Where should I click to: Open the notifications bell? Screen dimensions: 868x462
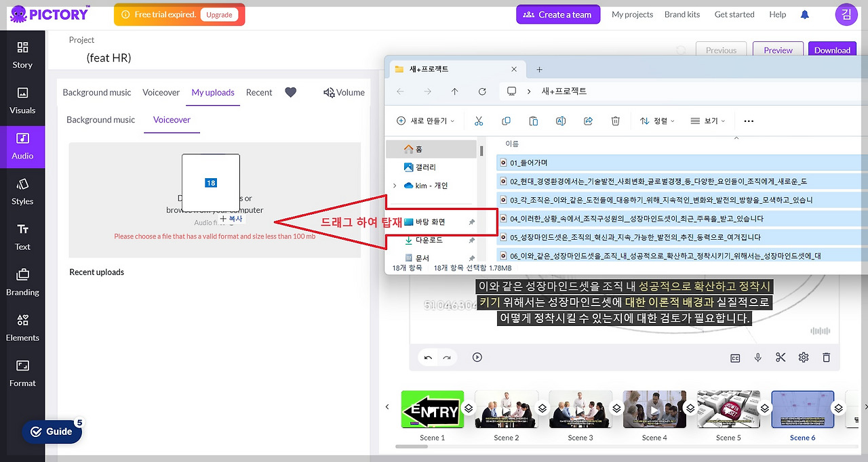(805, 14)
